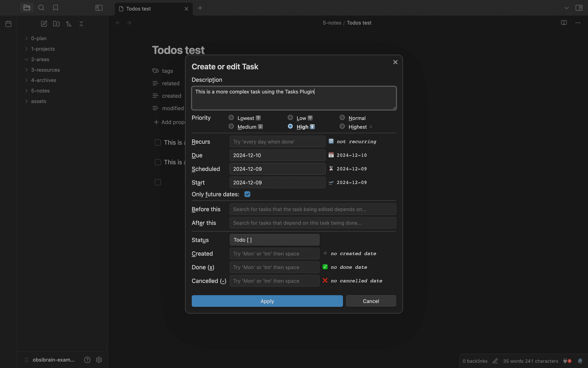Click the Description text area
The image size is (588, 368).
[x=294, y=98]
